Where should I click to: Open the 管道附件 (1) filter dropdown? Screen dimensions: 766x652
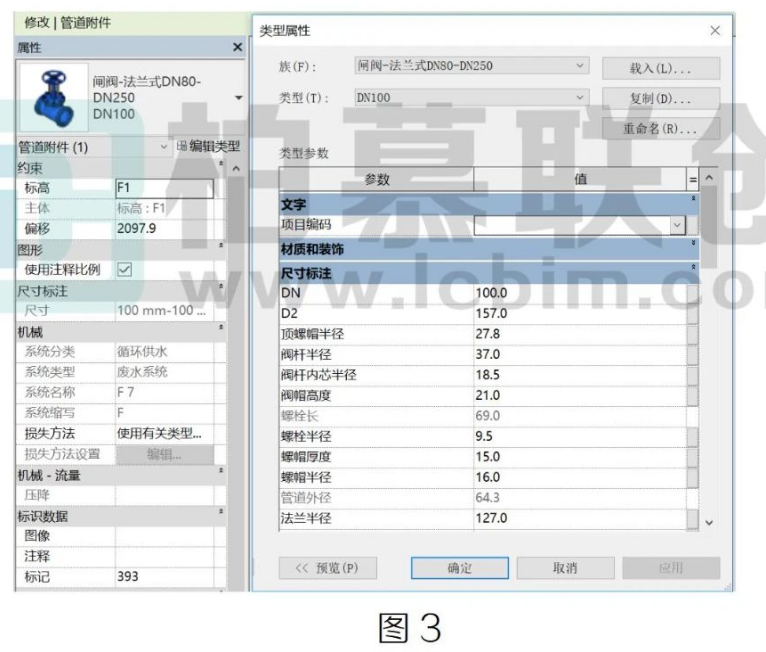(164, 147)
